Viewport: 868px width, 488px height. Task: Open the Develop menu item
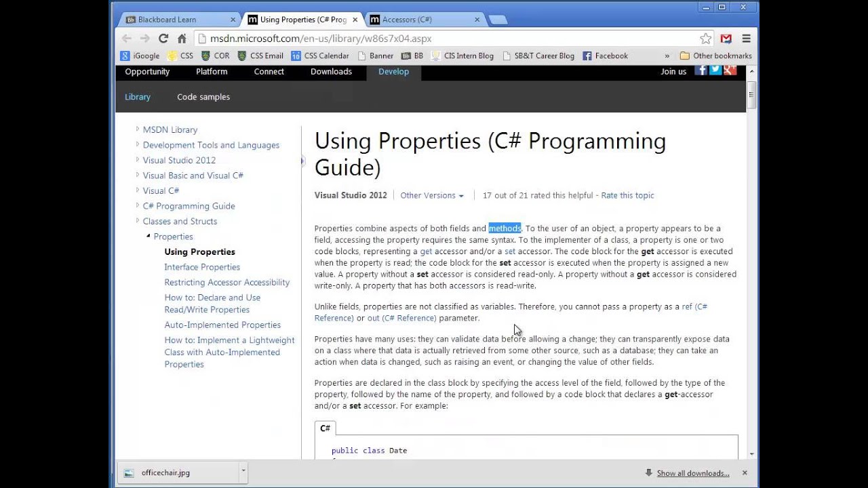[x=393, y=72]
